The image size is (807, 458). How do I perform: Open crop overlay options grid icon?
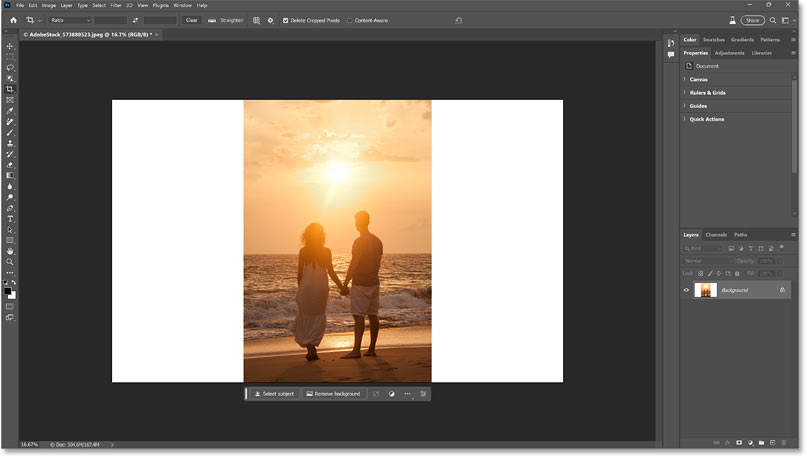click(256, 20)
